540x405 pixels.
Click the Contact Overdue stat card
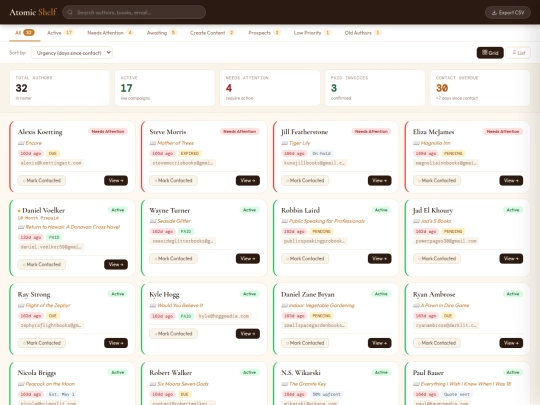click(480, 88)
